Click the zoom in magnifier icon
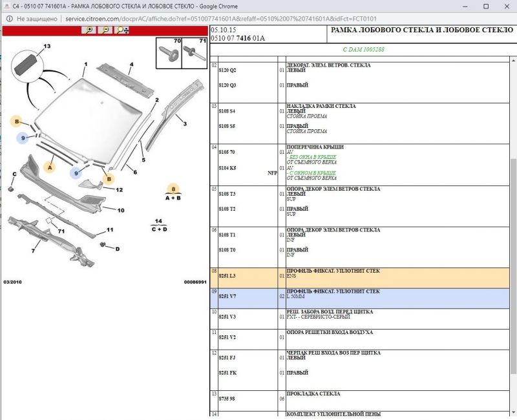Viewport: 517px width, 420px height. [x=89, y=30]
